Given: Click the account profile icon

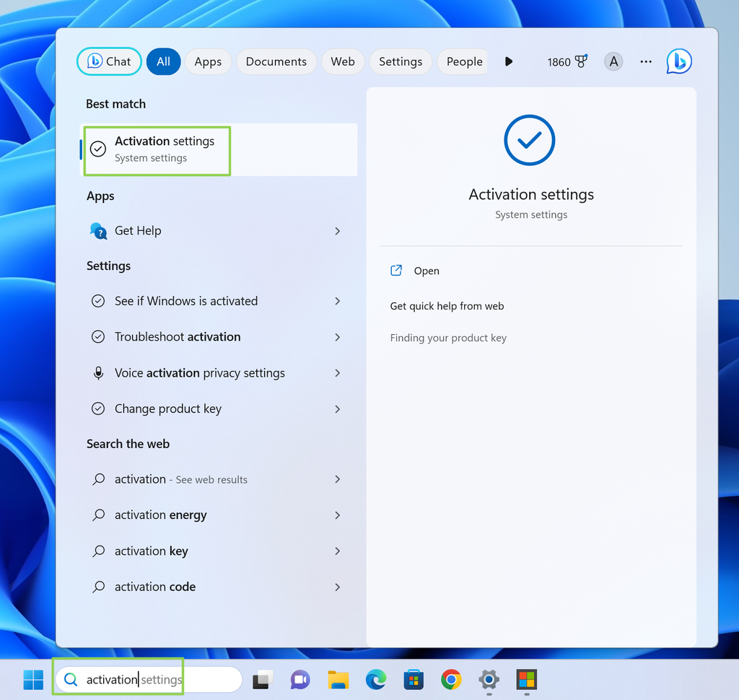Looking at the screenshot, I should 613,61.
